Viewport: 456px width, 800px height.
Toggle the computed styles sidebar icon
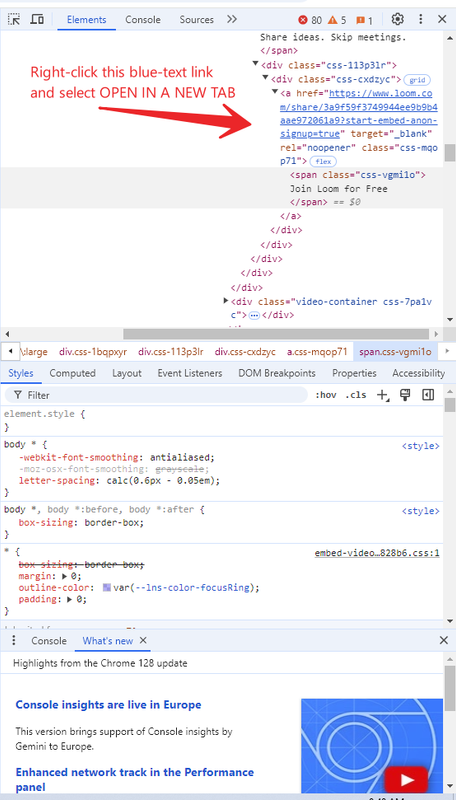click(428, 394)
